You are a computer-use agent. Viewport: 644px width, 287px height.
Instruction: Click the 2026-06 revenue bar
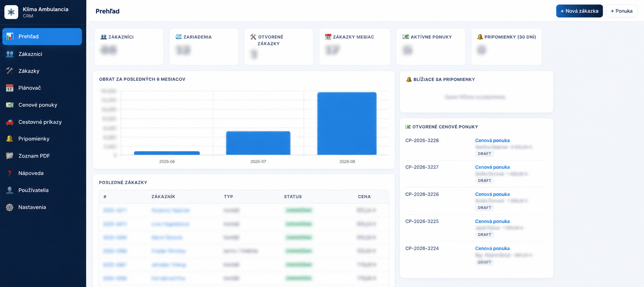point(167,153)
